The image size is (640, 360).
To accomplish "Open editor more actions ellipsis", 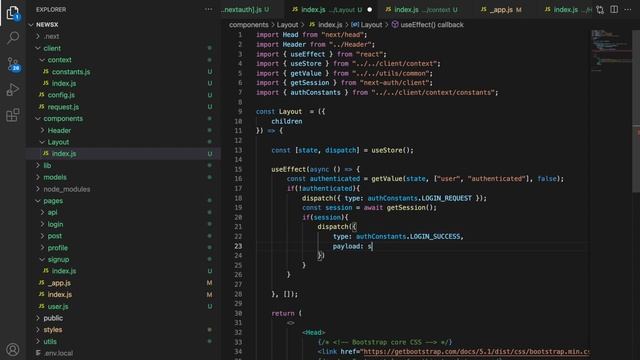I will tap(628, 9).
